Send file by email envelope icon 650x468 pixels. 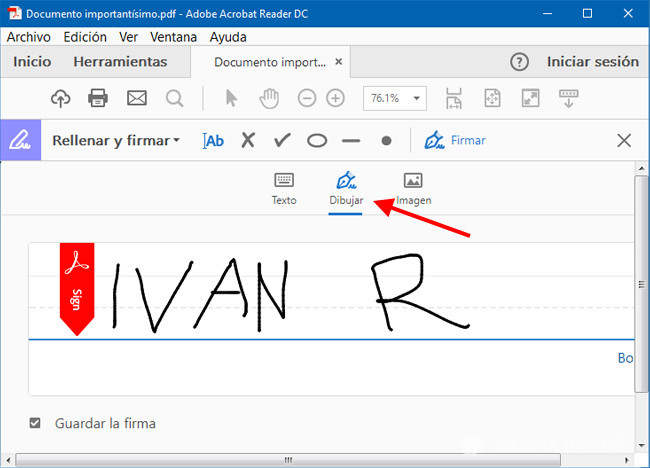tap(137, 99)
